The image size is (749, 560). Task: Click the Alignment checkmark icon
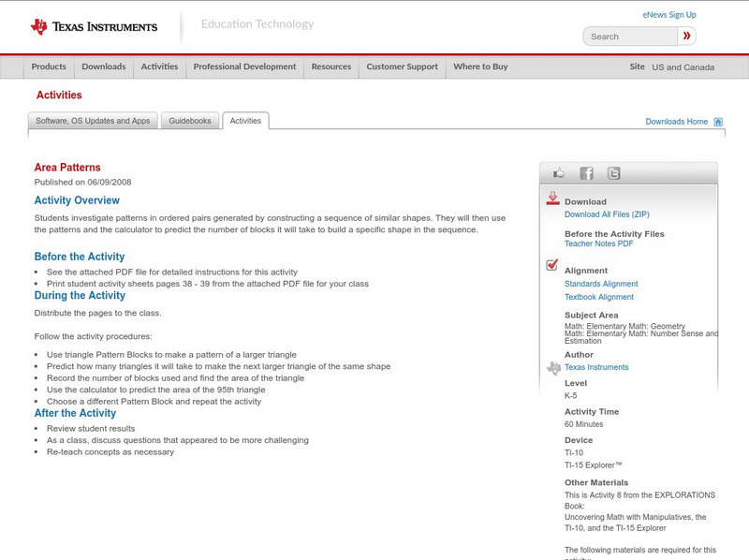pyautogui.click(x=552, y=266)
